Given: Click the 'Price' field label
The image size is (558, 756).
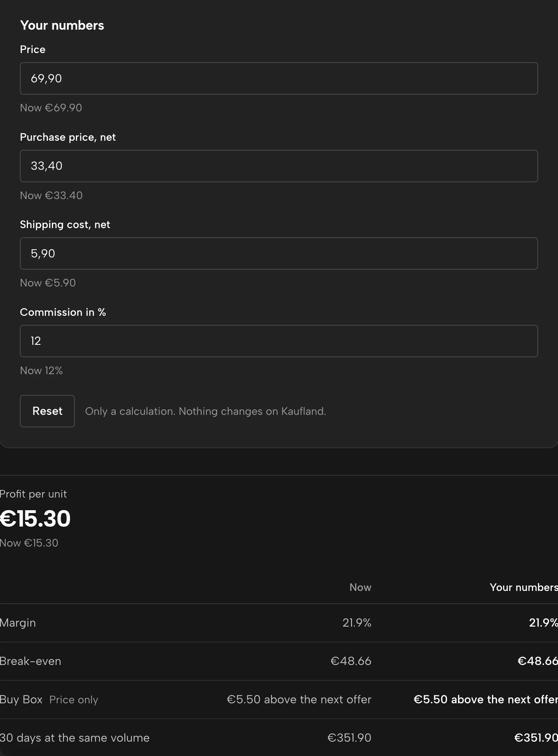Looking at the screenshot, I should (32, 49).
